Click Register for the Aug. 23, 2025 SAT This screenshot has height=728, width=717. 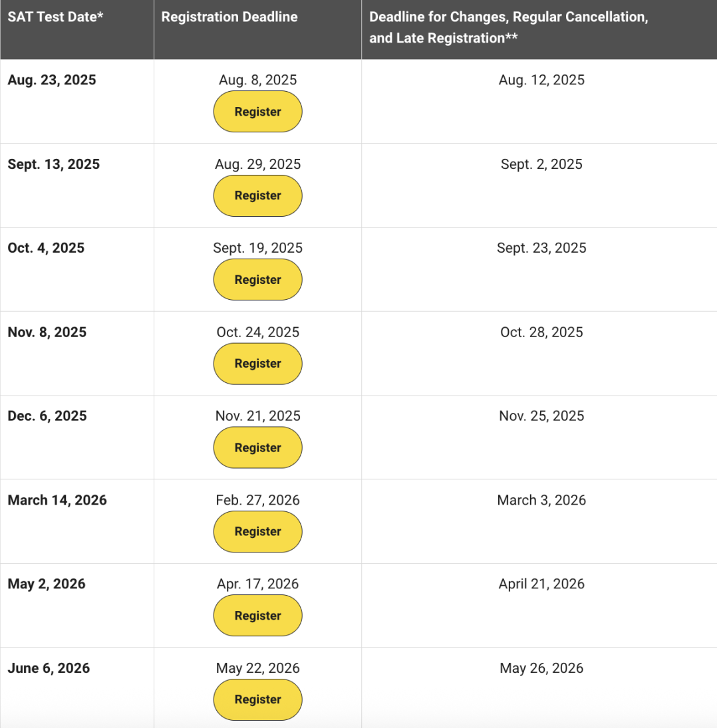pos(257,112)
